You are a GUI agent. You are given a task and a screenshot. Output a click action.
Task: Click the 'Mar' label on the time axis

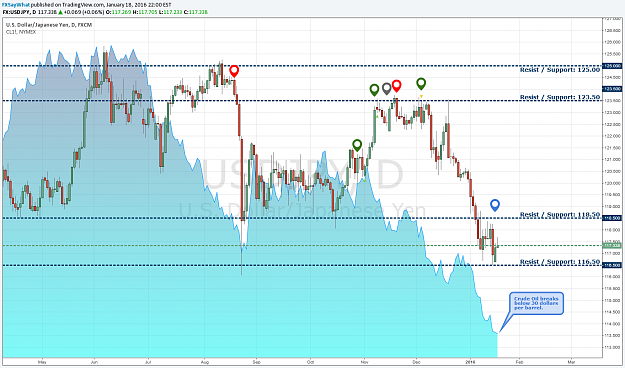pyautogui.click(x=572, y=362)
